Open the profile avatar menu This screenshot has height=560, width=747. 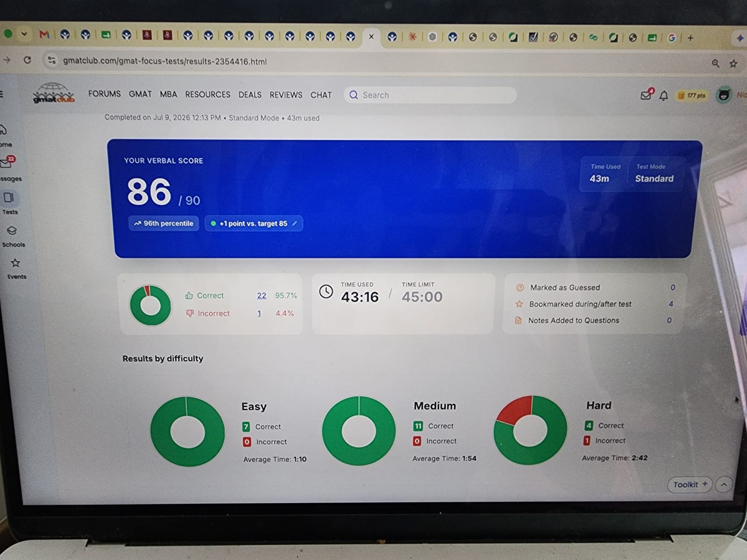(724, 95)
